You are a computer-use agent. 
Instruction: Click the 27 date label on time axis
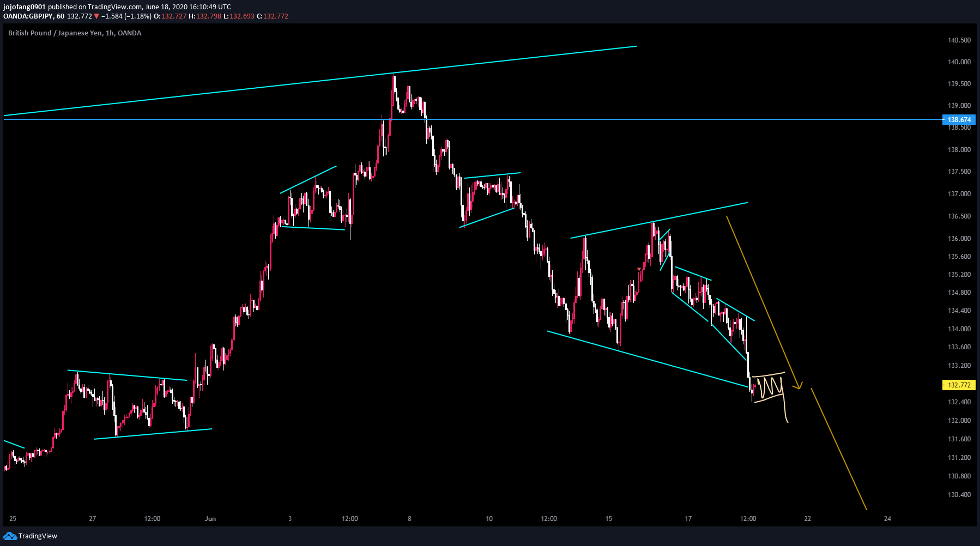(93, 519)
